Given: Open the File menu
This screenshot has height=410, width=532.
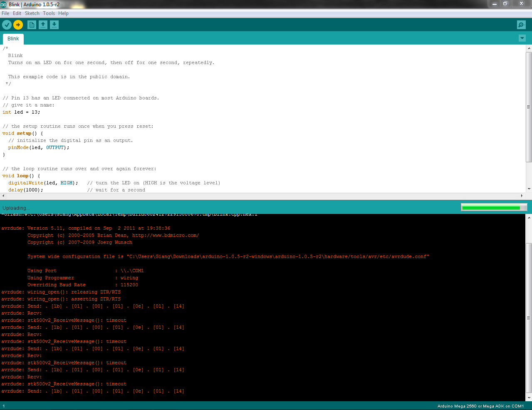Looking at the screenshot, I should coord(5,13).
